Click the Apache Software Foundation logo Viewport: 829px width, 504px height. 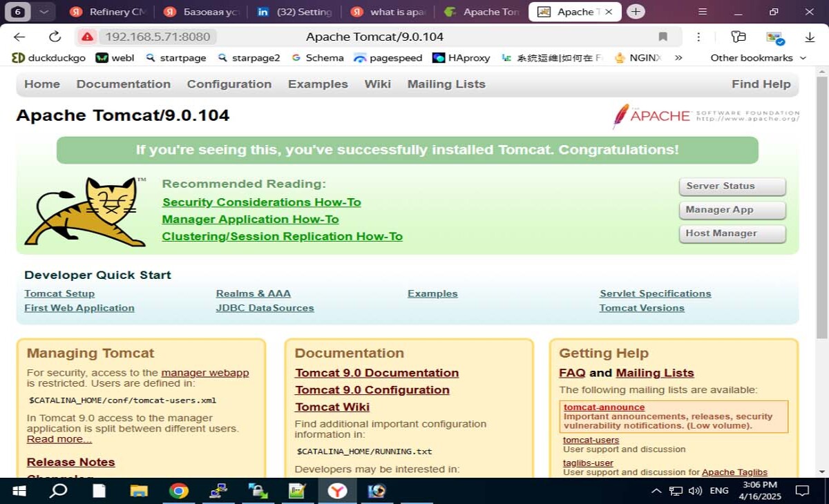click(x=705, y=116)
